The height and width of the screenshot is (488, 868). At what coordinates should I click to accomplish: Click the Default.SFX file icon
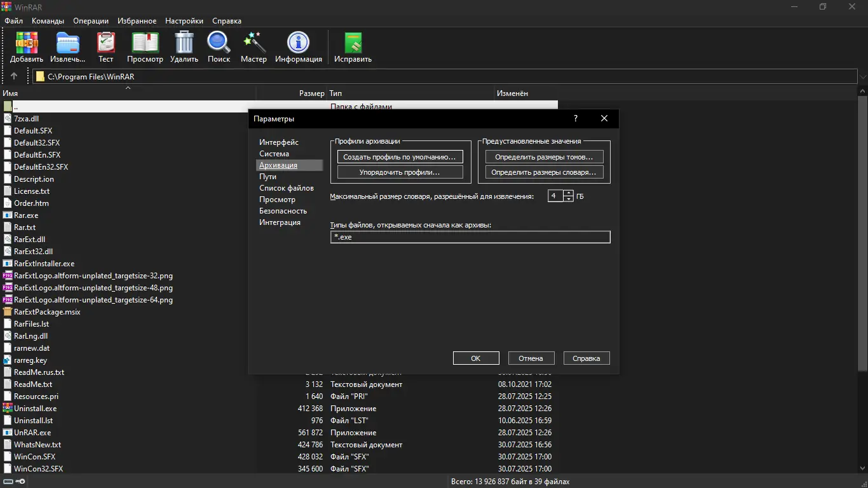[x=8, y=131]
